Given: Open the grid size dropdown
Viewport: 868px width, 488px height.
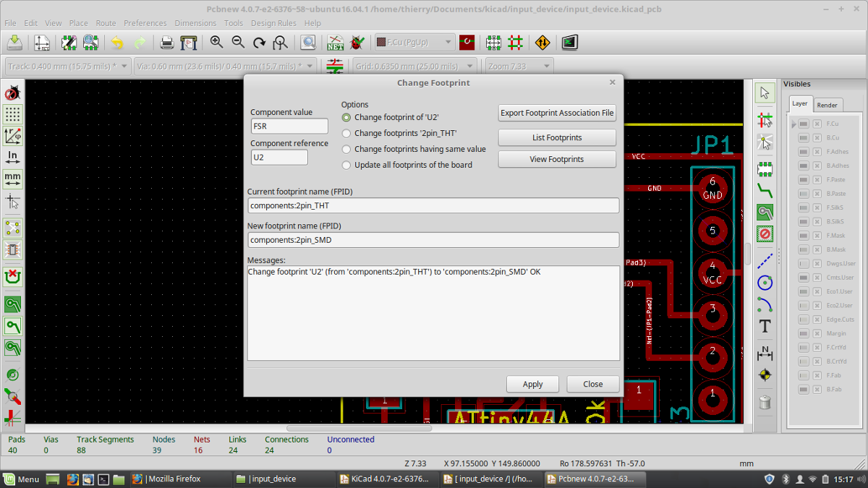Looking at the screenshot, I should [x=414, y=66].
